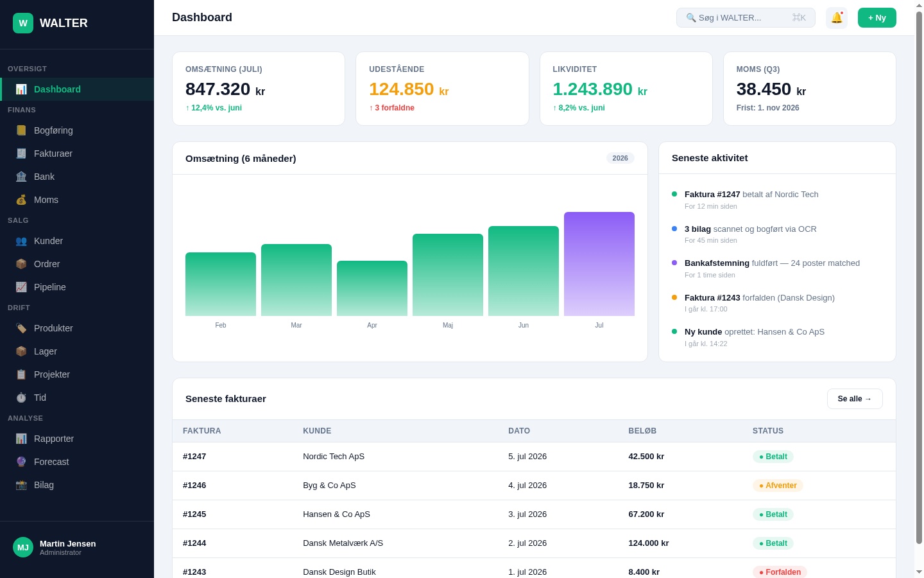Click the Forecast crystal ball icon
This screenshot has width=924, height=578.
[x=21, y=462]
